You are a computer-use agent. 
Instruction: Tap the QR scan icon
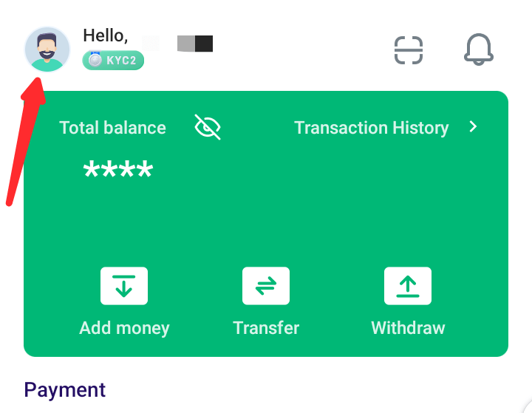(x=408, y=50)
